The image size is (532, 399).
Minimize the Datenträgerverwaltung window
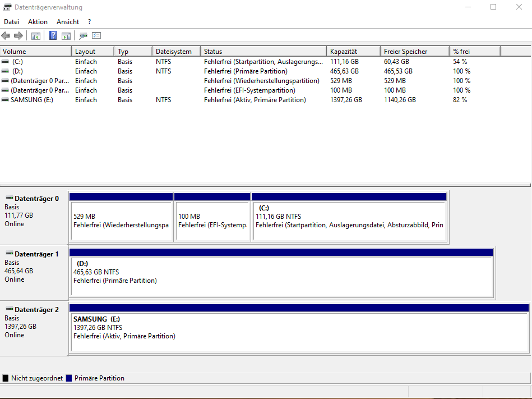click(x=468, y=7)
